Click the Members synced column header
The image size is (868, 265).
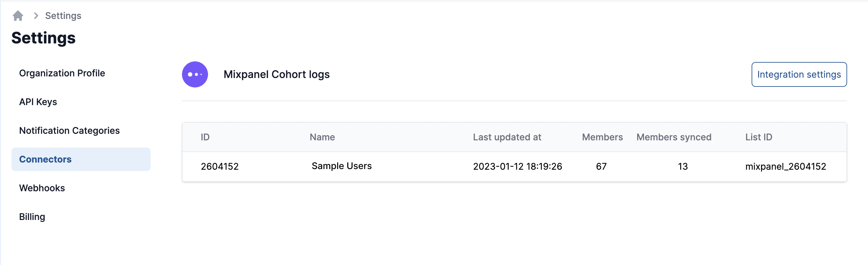[674, 137]
